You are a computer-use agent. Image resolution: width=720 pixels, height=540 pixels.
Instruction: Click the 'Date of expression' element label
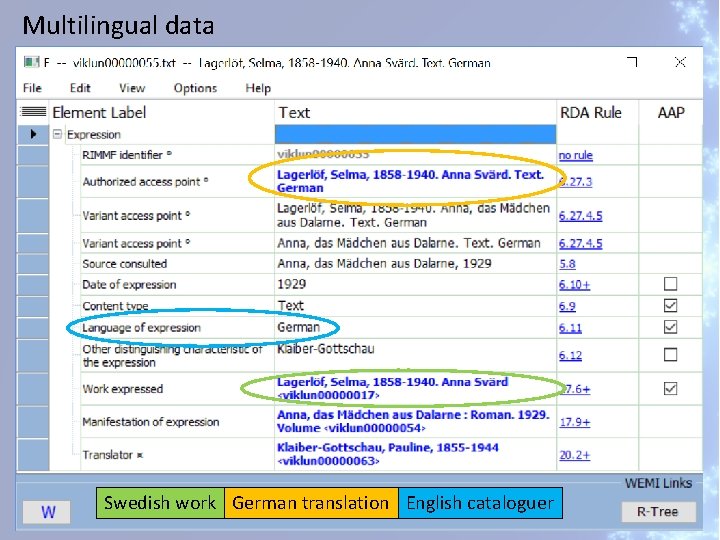pos(129,284)
